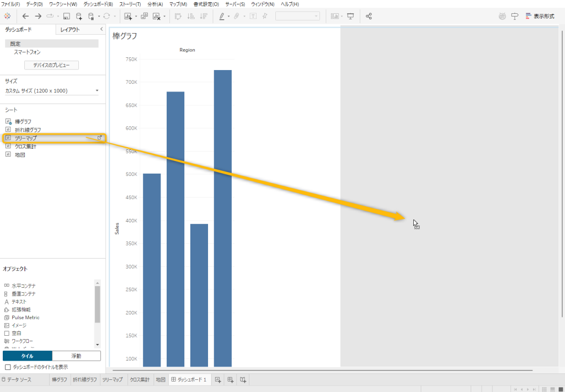This screenshot has width=565, height=392.
Task: Click the back (undo) arrow in toolbar
Action: click(x=25, y=16)
